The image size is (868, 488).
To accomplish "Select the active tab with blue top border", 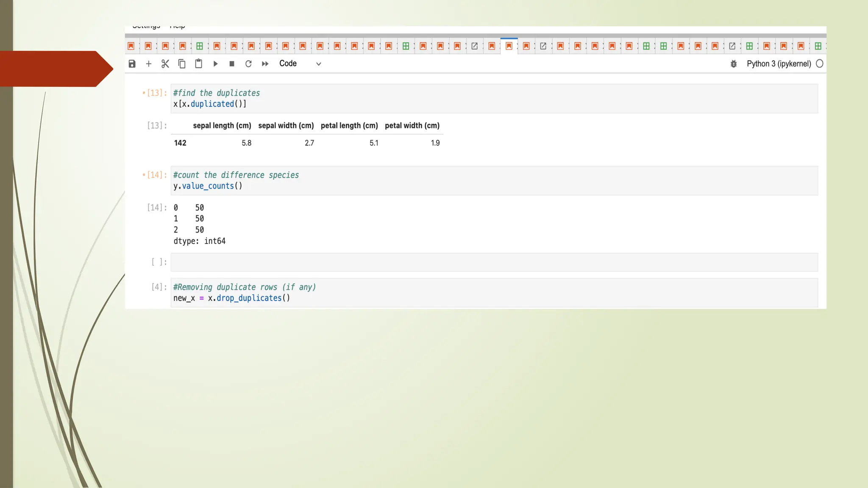I will (509, 46).
